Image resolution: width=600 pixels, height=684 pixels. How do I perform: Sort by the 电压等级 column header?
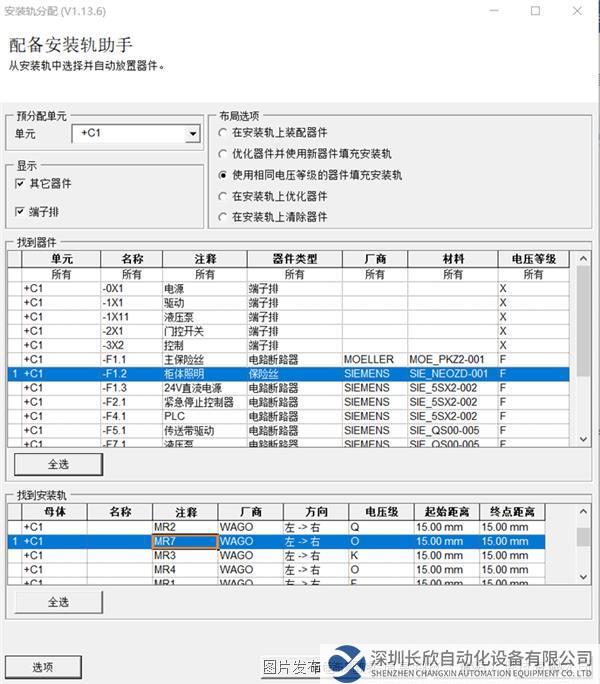click(x=533, y=259)
